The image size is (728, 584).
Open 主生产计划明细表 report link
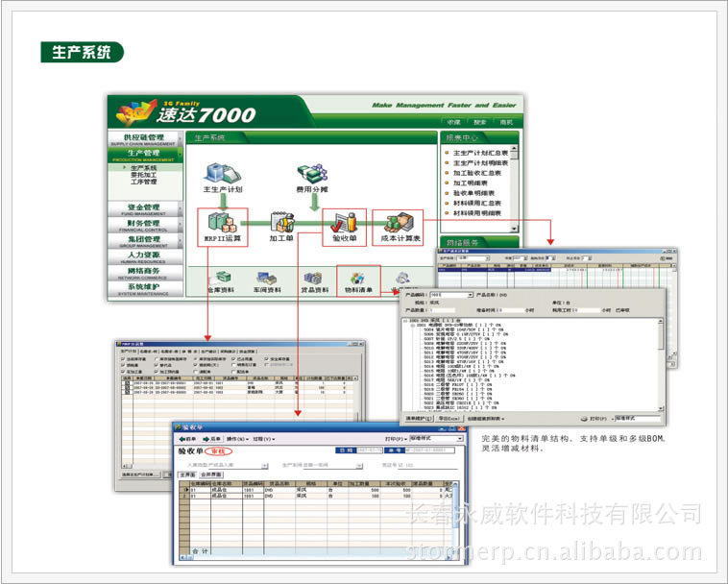(x=480, y=163)
